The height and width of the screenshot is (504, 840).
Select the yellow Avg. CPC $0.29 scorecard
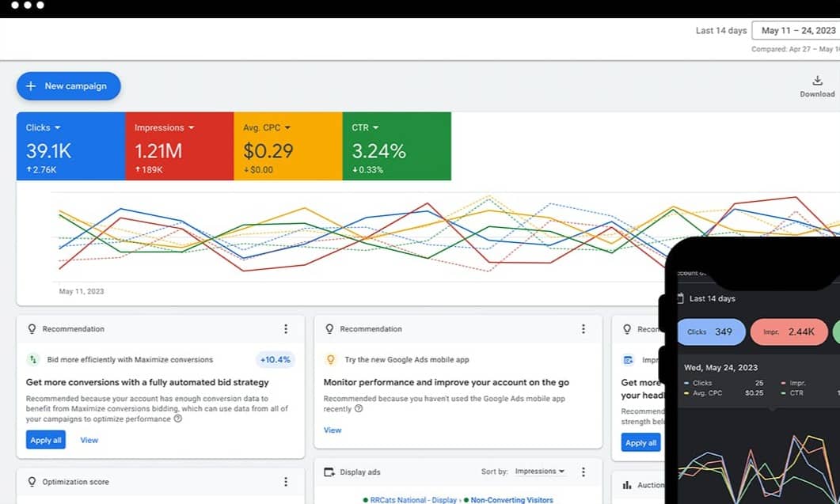tap(288, 146)
